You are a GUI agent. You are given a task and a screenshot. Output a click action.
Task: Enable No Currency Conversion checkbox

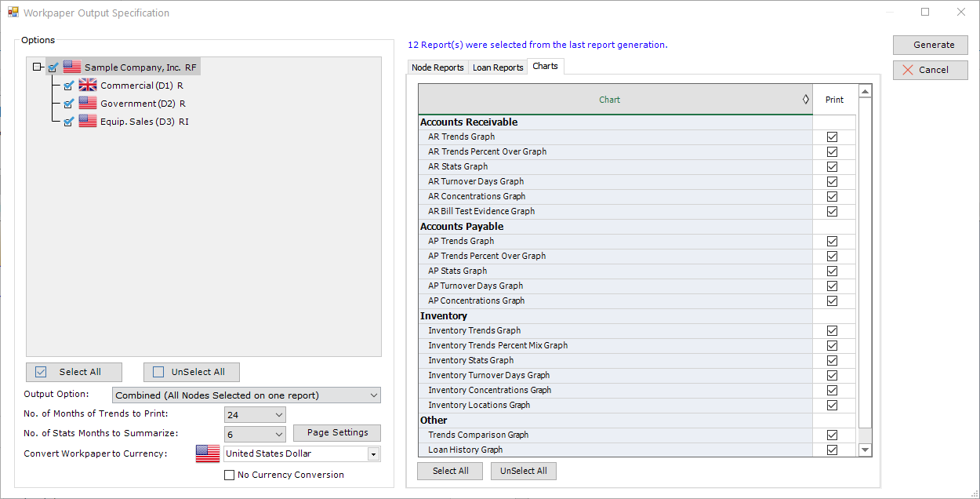point(230,475)
